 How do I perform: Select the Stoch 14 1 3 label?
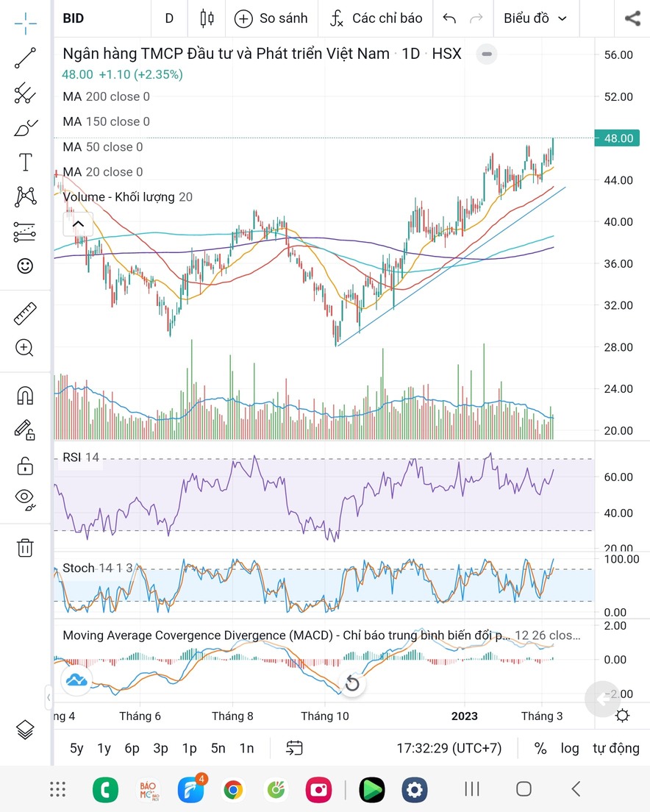97,568
